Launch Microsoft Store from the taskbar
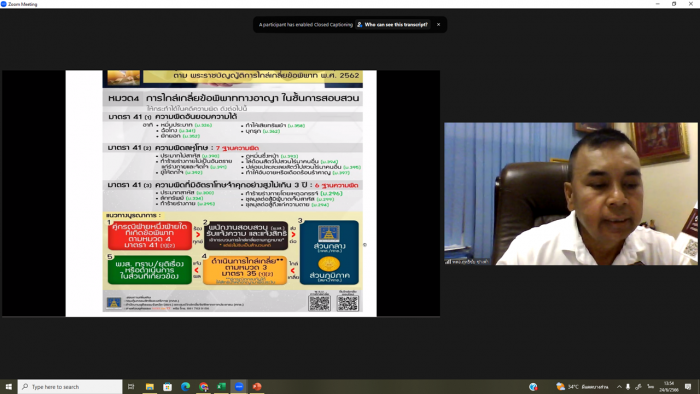Viewport: 700px width, 394px height. click(x=167, y=386)
